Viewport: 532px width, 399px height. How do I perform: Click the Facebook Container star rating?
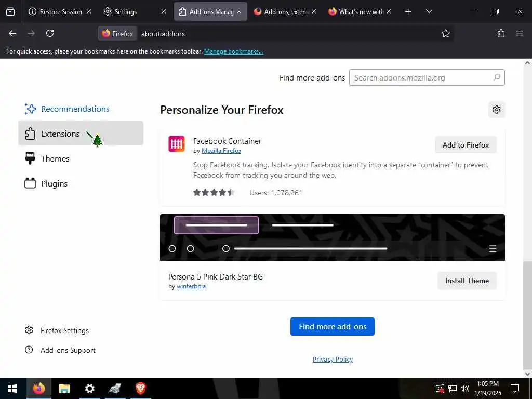point(214,192)
